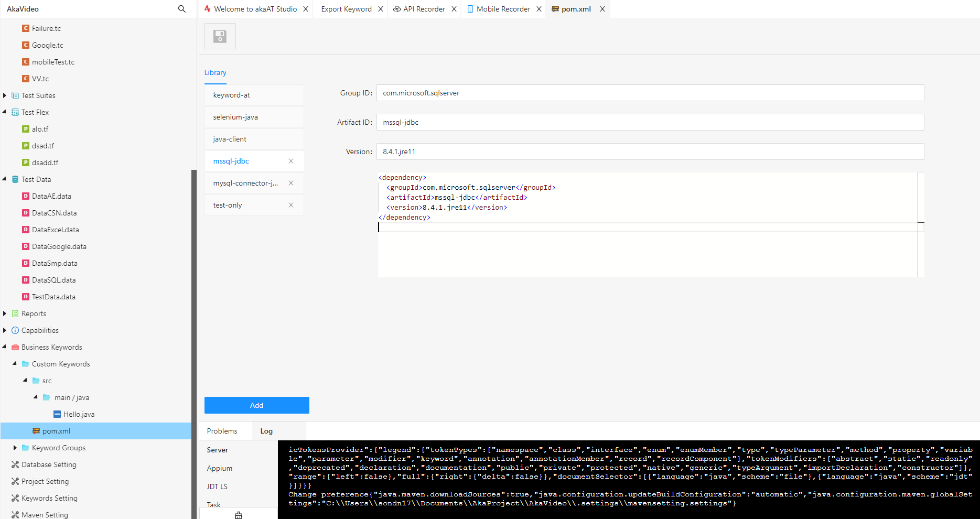The width and height of the screenshot is (980, 519).
Task: Open dsadd.tf file
Action: point(45,163)
